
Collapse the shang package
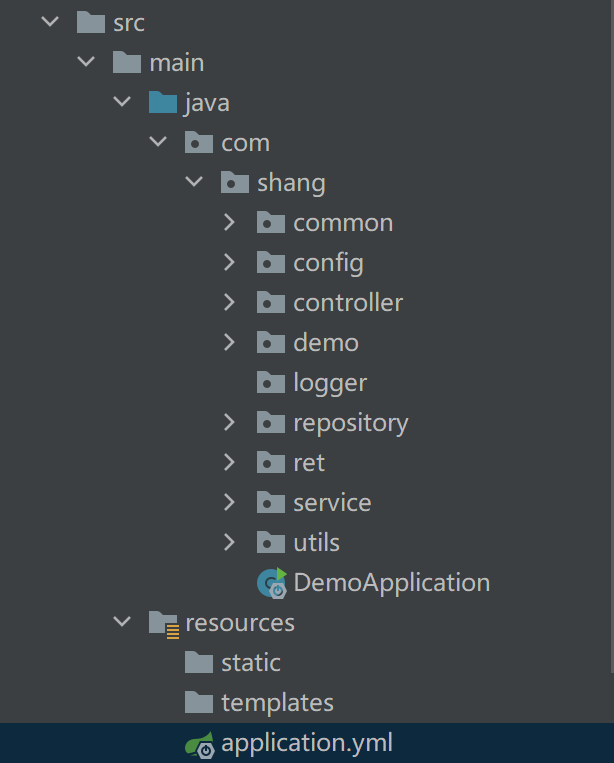[194, 182]
